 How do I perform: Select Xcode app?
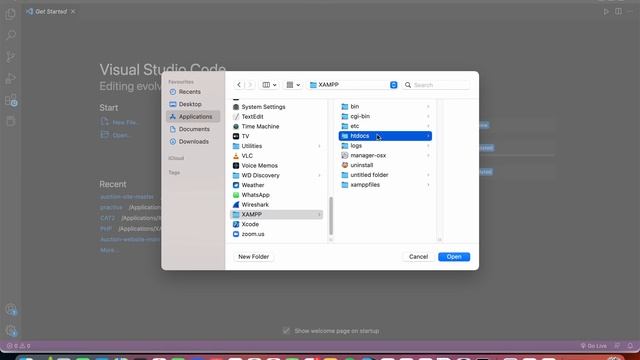coord(277,224)
